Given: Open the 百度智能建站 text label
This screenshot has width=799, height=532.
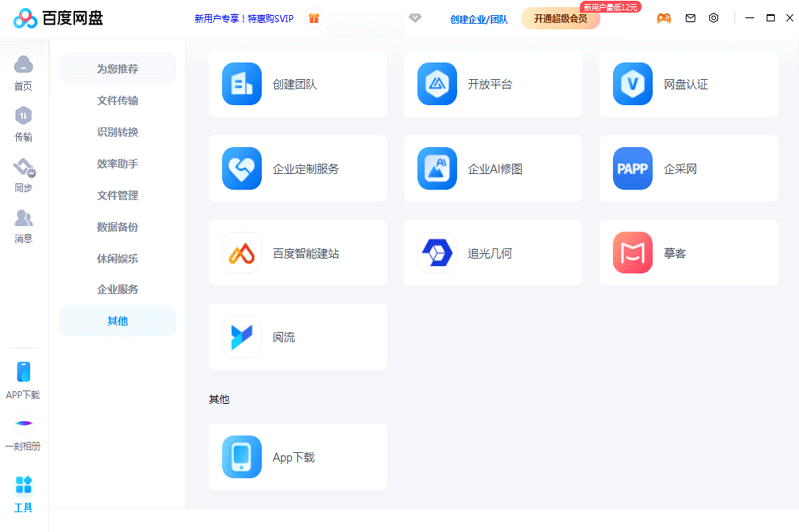Looking at the screenshot, I should [x=306, y=253].
